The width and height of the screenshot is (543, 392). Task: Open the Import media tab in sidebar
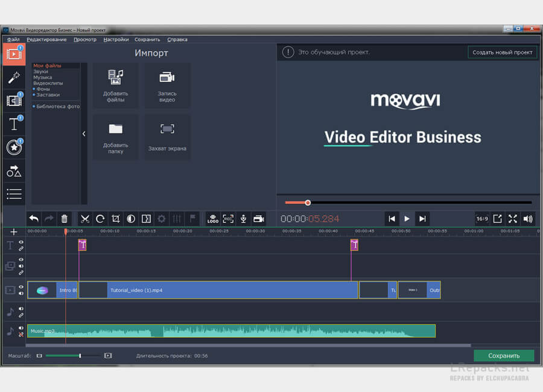[14, 54]
